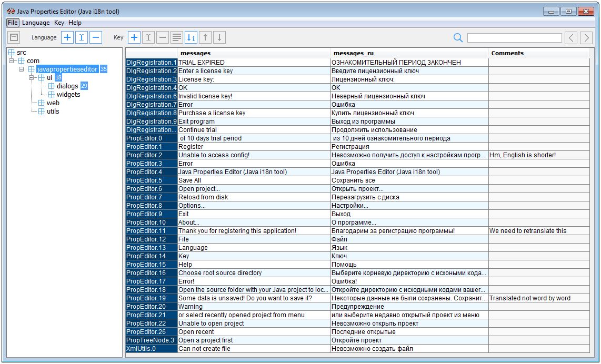Click the 'Invalid license key!' cell

[254, 96]
